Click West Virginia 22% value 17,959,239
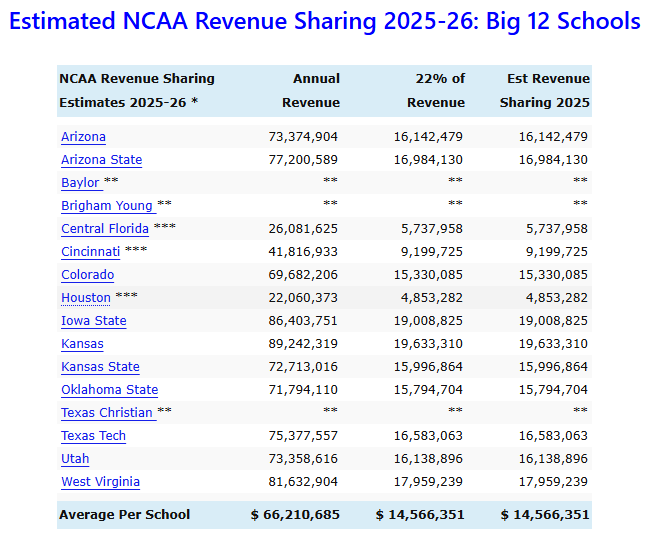Image resolution: width=650 pixels, height=539 pixels. [x=428, y=482]
